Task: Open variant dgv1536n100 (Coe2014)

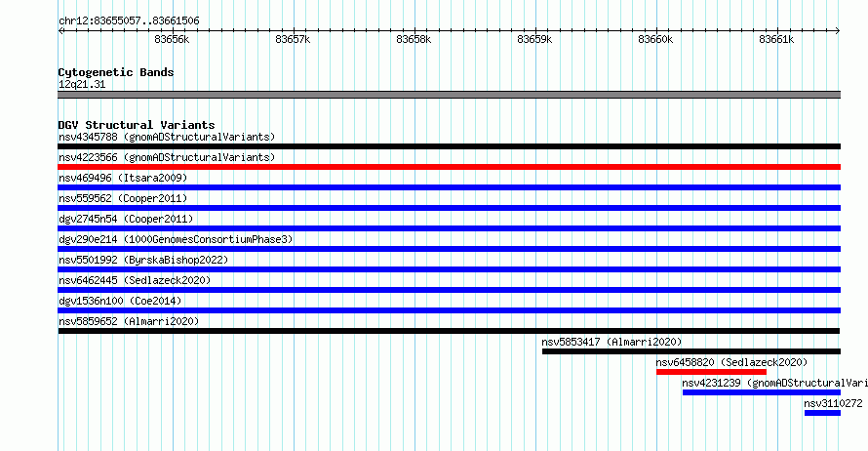Action: click(x=120, y=301)
